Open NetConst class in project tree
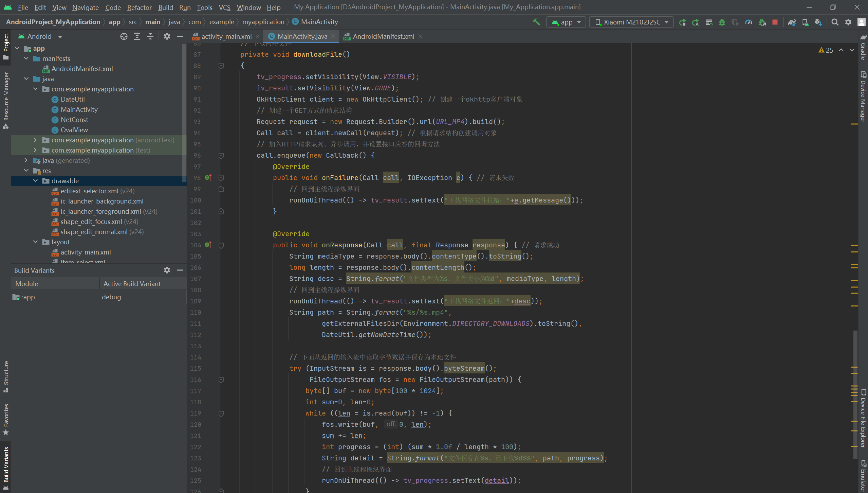868x493 pixels. click(74, 120)
